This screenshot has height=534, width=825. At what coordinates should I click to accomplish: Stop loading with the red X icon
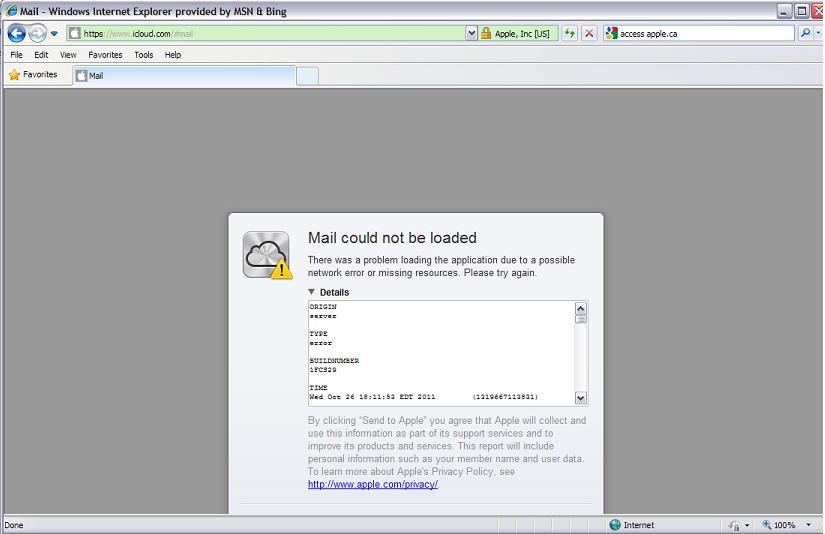[x=589, y=33]
